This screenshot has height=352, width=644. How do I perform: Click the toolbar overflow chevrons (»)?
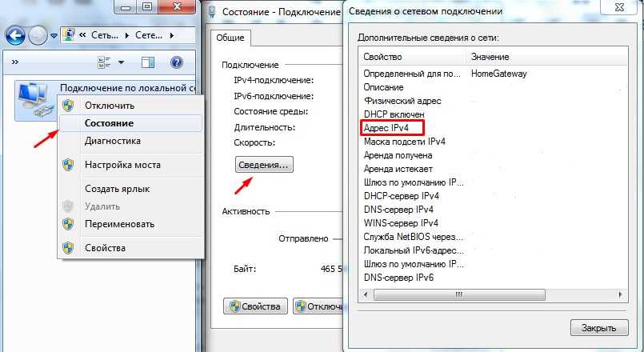pyautogui.click(x=16, y=62)
